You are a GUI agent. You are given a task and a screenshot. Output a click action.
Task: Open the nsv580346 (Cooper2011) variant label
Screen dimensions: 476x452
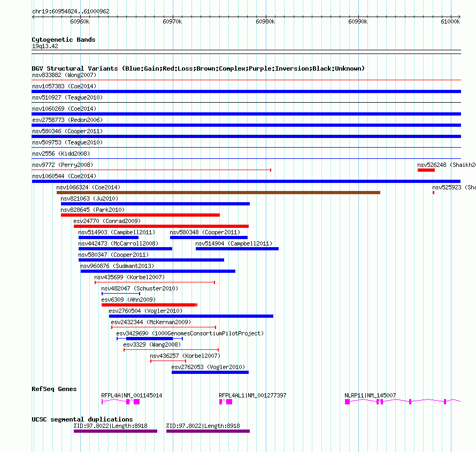[67, 131]
